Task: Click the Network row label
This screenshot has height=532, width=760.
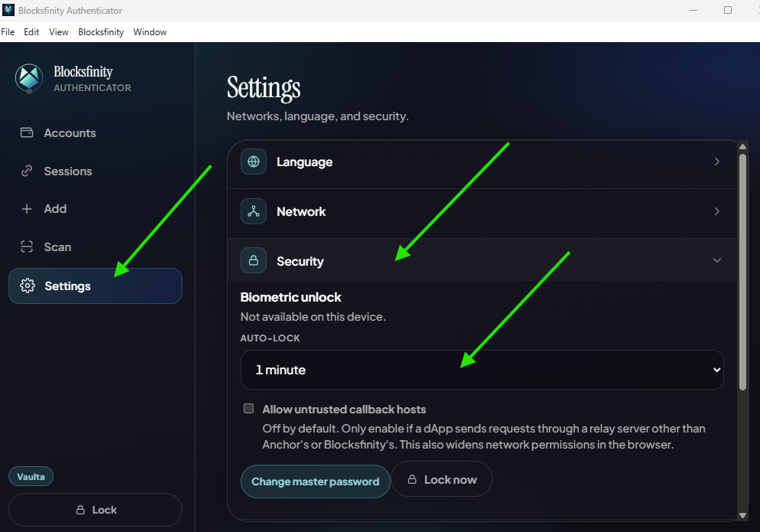Action: 301,211
